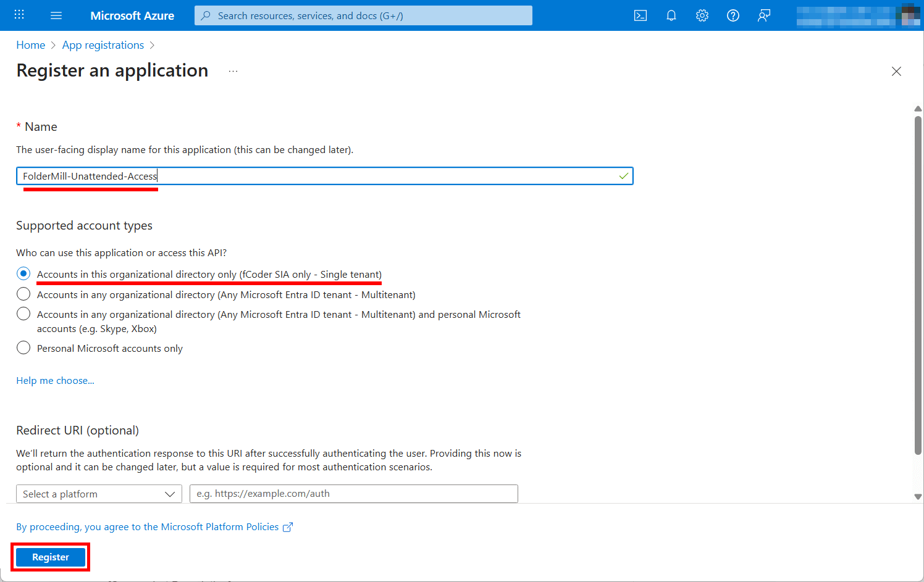Click the account avatar
This screenshot has height=582, width=924.
point(909,15)
